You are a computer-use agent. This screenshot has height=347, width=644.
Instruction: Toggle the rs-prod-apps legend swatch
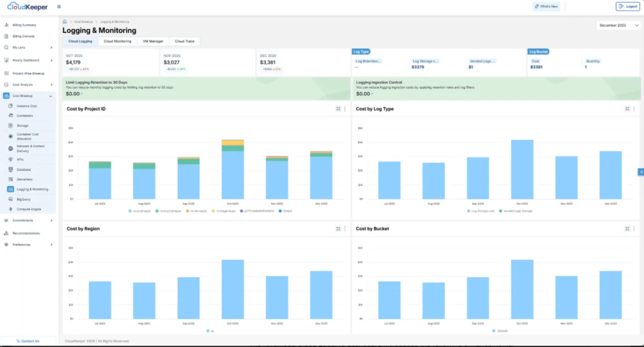point(130,211)
